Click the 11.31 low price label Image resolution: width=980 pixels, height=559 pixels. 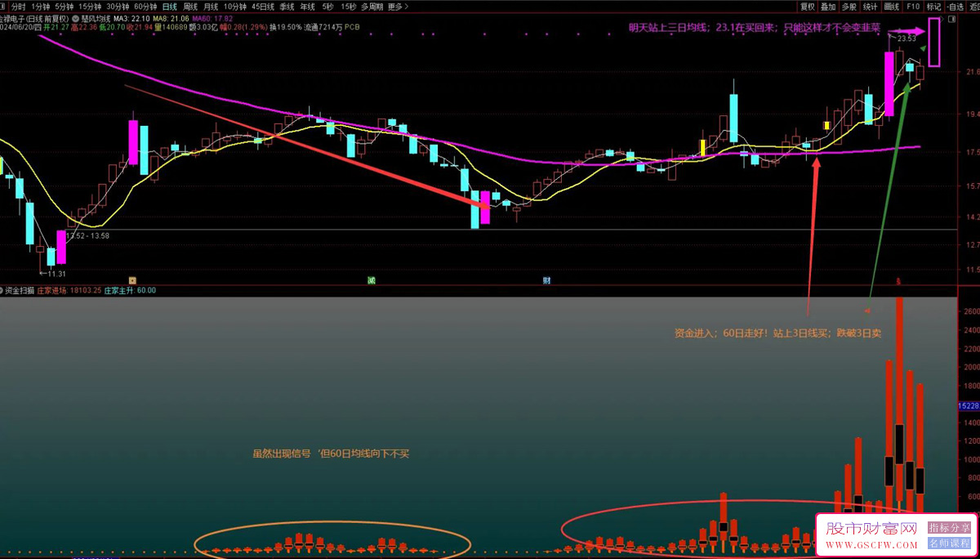pos(56,274)
